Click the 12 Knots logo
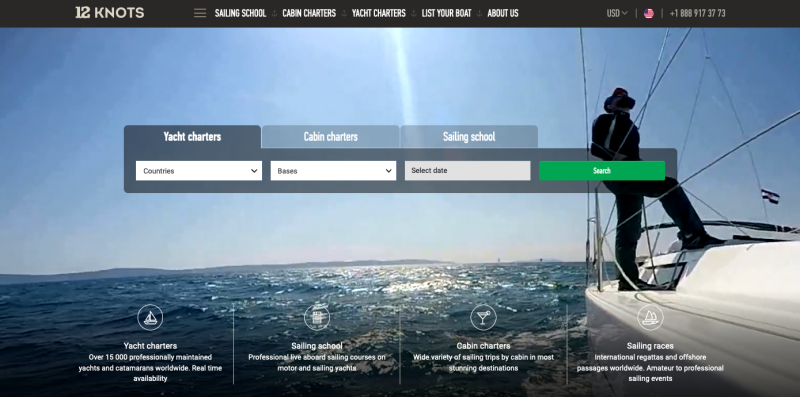The image size is (800, 397). 110,13
